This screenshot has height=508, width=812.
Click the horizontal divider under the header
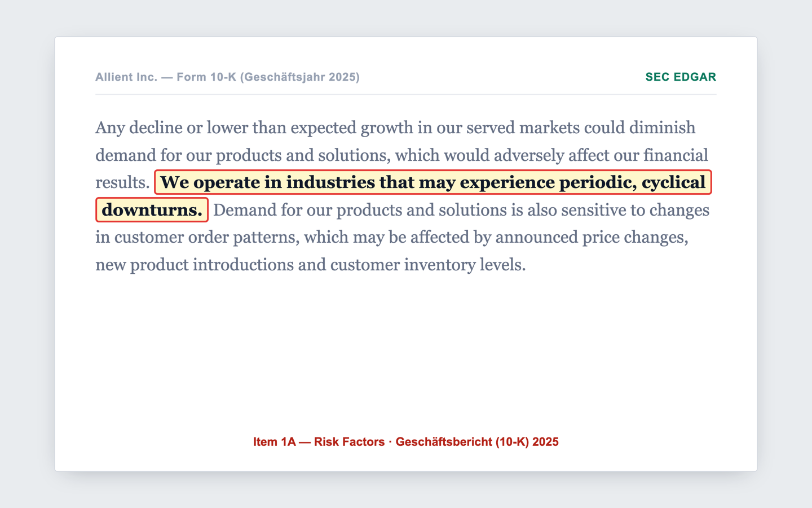pos(406,94)
